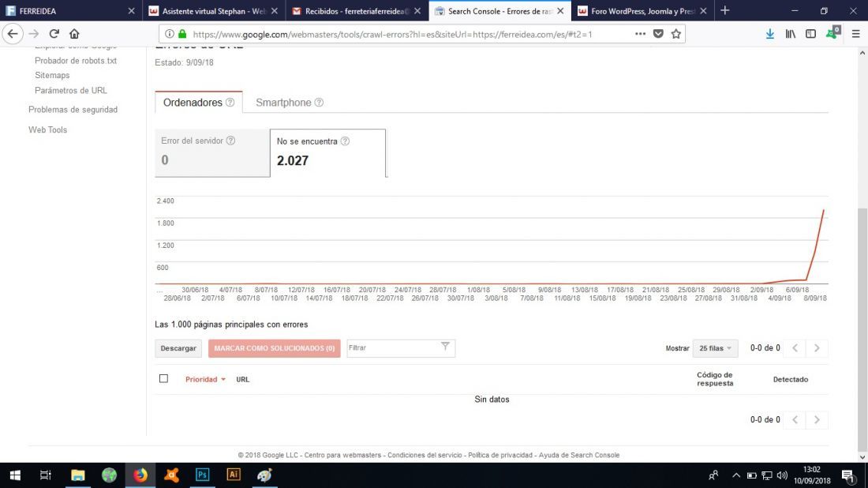Open Problemas de seguridad sidebar item
Viewport: 868px width, 488px height.
pyautogui.click(x=73, y=110)
